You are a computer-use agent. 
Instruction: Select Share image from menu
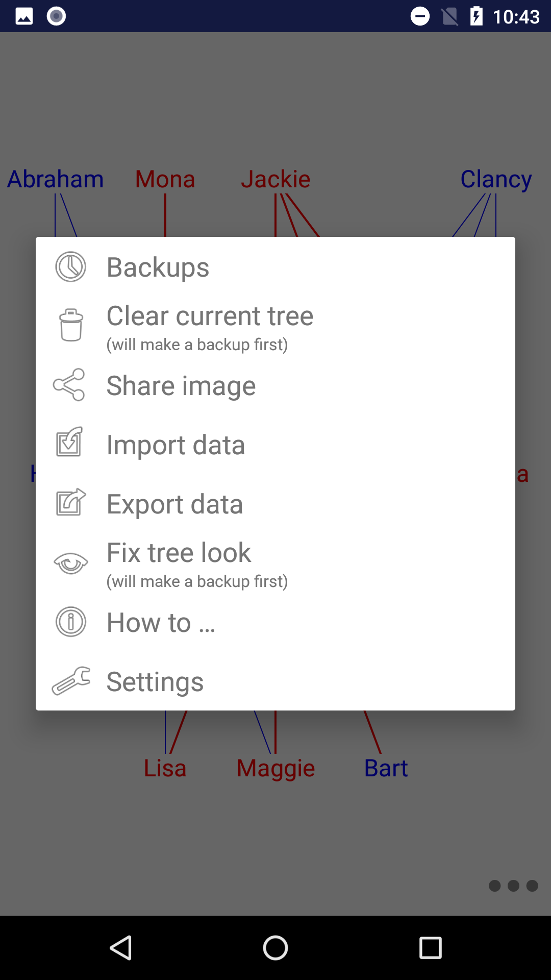[x=181, y=386]
